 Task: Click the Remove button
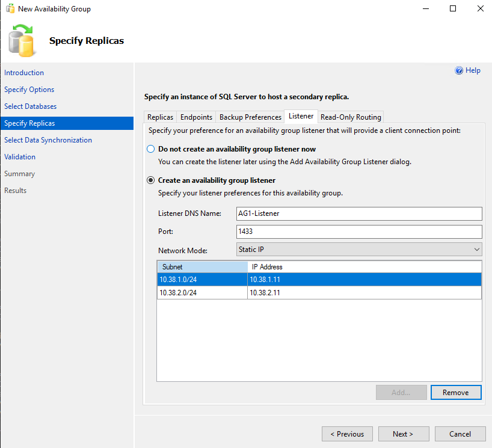pos(455,393)
